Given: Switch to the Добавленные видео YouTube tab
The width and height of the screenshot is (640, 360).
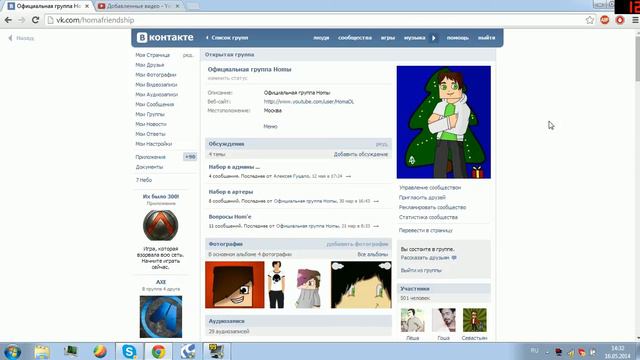Looking at the screenshot, I should pos(138,6).
